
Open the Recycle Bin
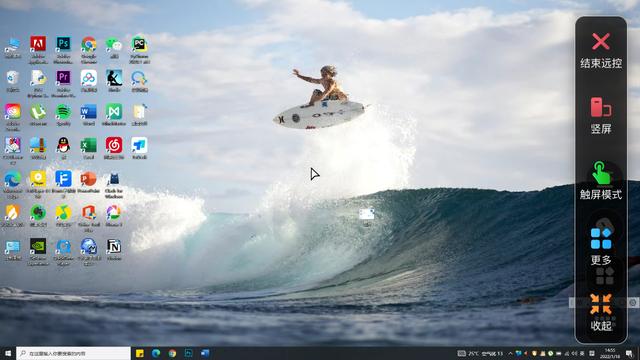coord(13,81)
